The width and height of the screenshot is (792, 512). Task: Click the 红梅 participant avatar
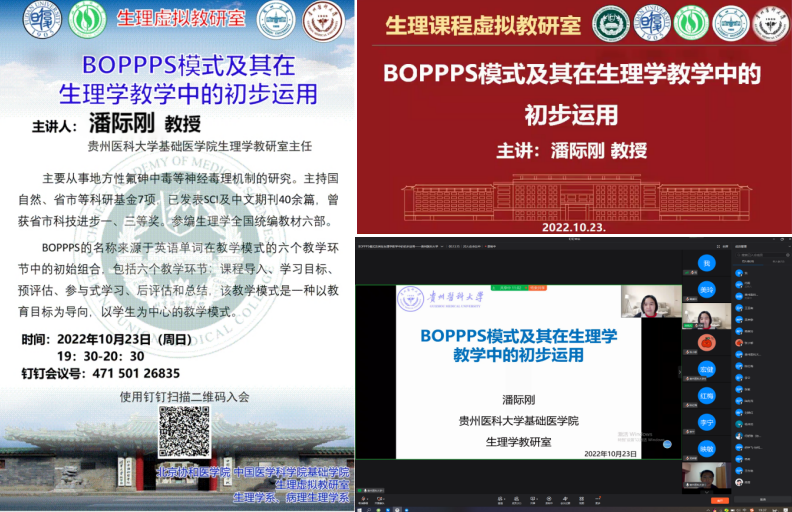click(706, 396)
